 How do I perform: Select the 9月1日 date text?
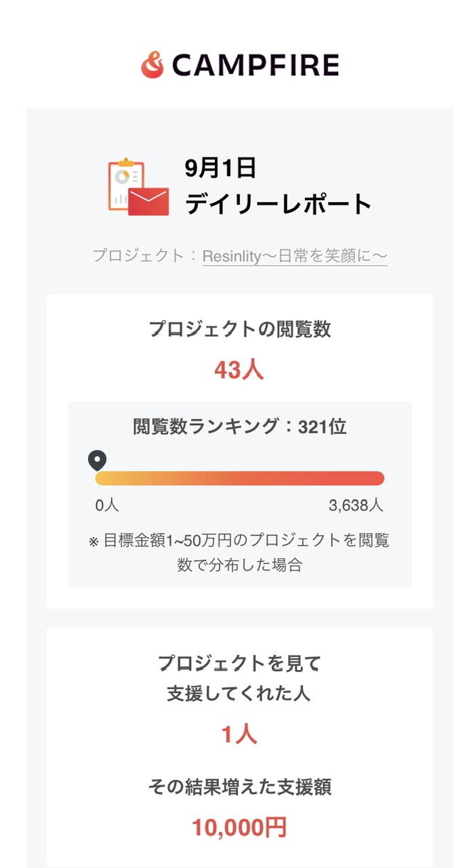point(220,168)
